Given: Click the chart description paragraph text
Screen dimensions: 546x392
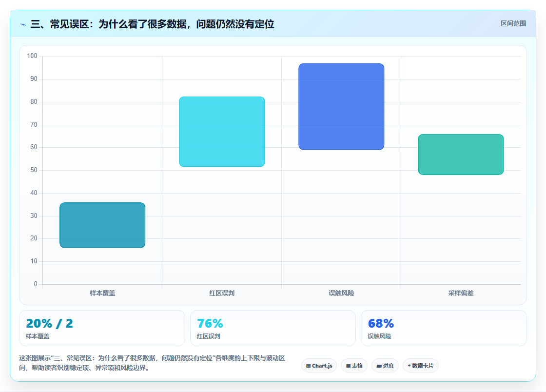Looking at the screenshot, I should click(x=152, y=363).
